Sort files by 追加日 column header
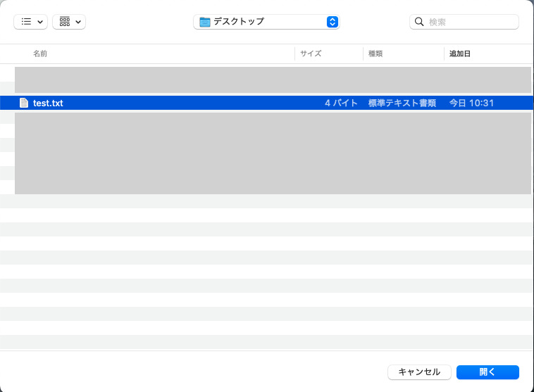Viewport: 534px width, 392px height. (x=460, y=53)
